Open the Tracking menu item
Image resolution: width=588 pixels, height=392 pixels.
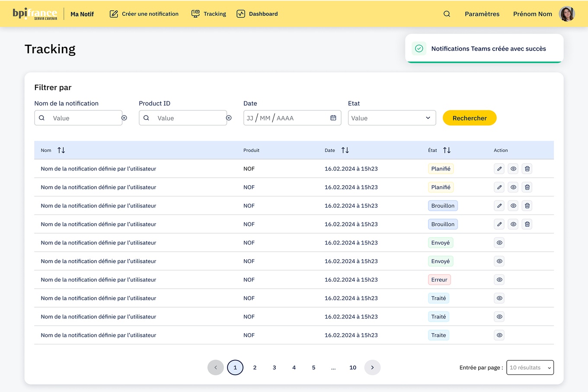(x=209, y=14)
